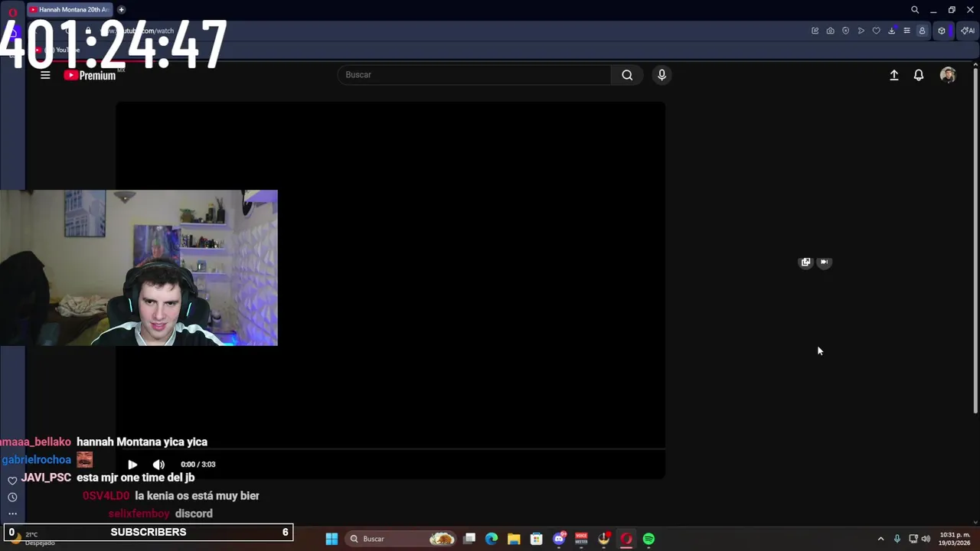Open Windows Task View
The width and height of the screenshot is (980, 551).
pyautogui.click(x=469, y=539)
